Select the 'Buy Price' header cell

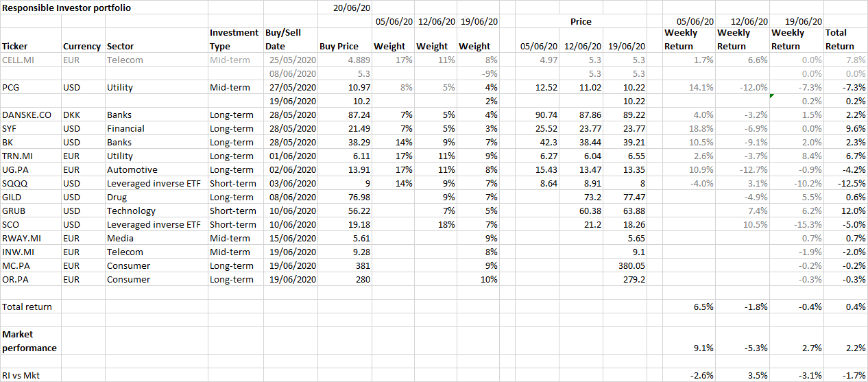[339, 47]
